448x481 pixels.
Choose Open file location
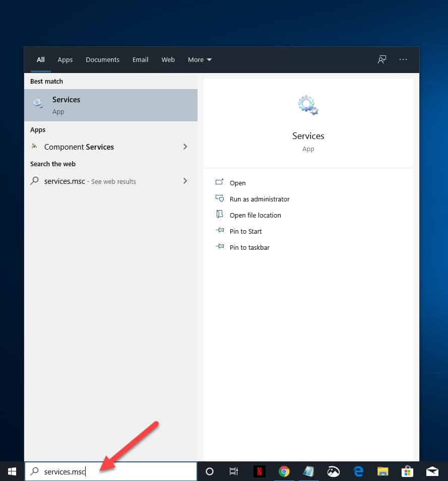pyautogui.click(x=255, y=216)
